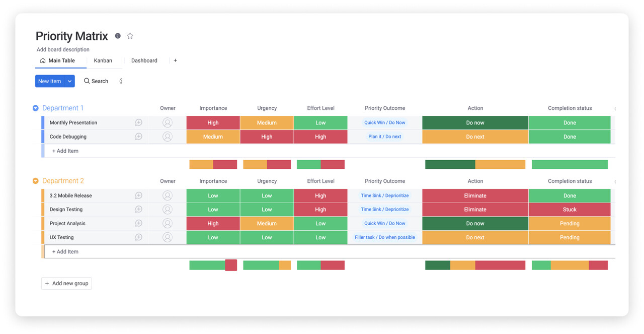Open conversation bubble for Monthly Presentation

[138, 122]
